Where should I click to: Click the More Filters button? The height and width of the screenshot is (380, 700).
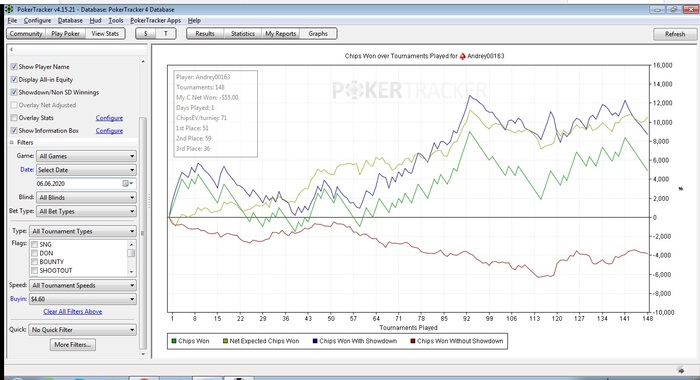coord(73,345)
